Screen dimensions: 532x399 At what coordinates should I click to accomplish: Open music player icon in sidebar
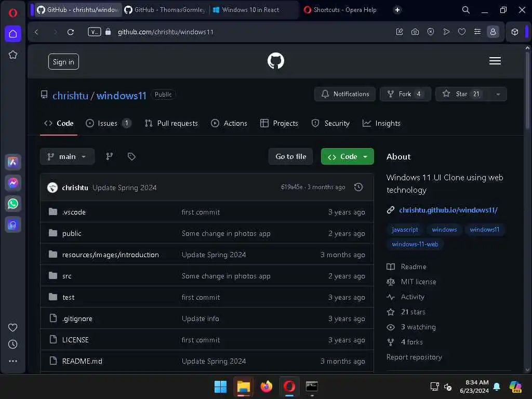[x=13, y=224]
